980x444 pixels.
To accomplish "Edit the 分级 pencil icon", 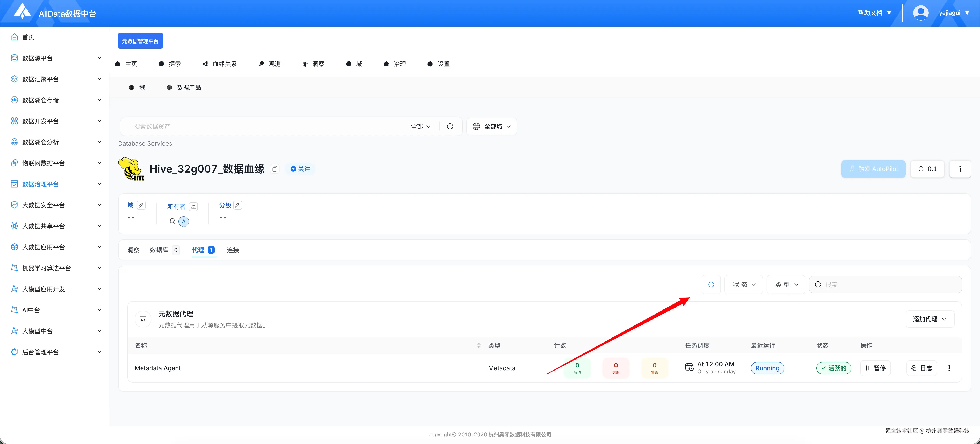I will (237, 205).
